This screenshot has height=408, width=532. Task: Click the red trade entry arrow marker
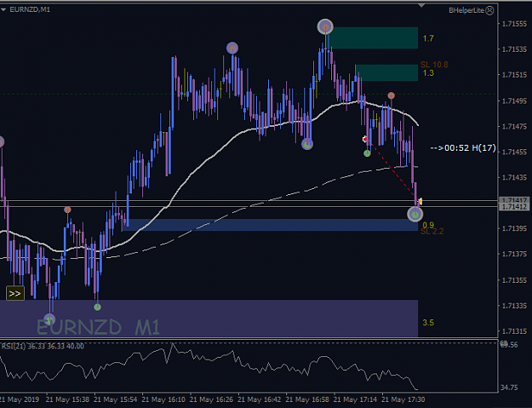click(364, 139)
